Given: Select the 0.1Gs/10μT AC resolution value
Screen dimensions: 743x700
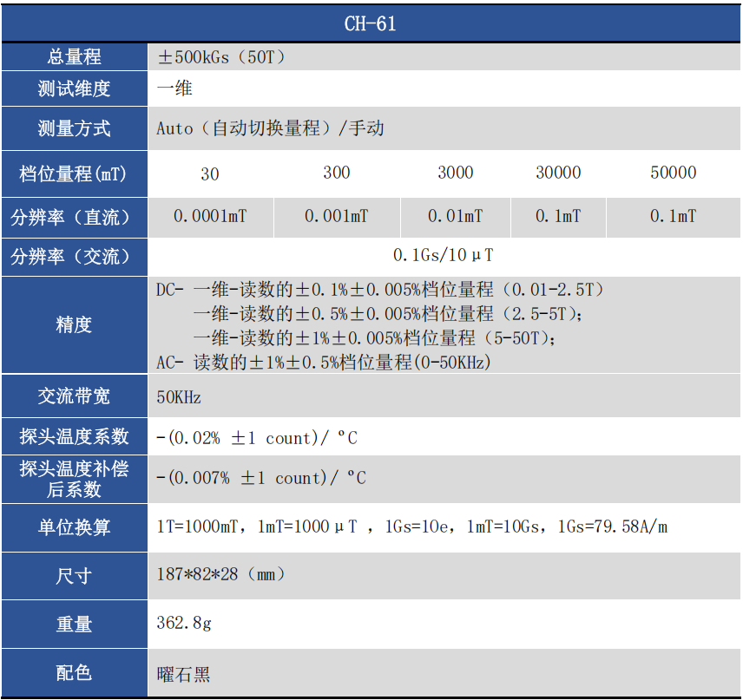Looking at the screenshot, I should pyautogui.click(x=444, y=256).
